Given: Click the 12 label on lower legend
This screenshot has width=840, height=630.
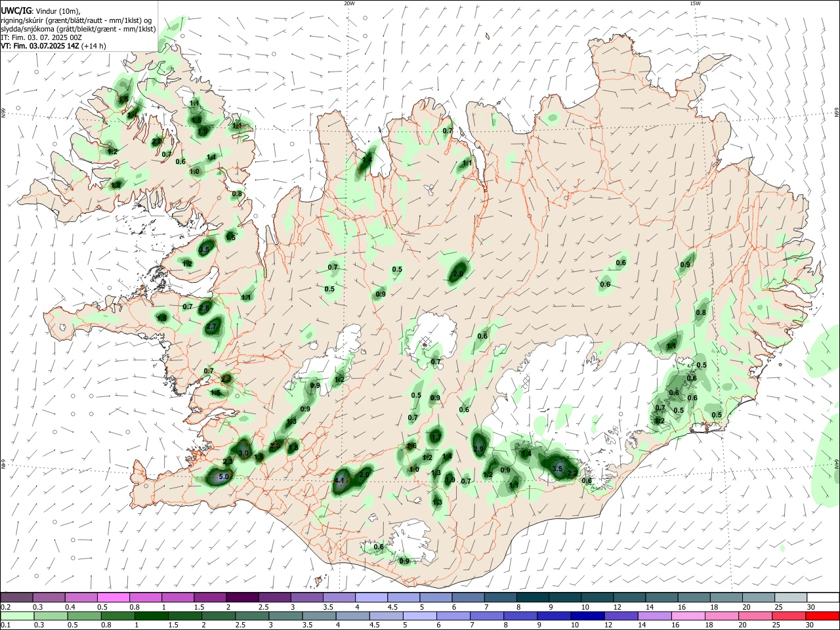Looking at the screenshot, I should 608,625.
